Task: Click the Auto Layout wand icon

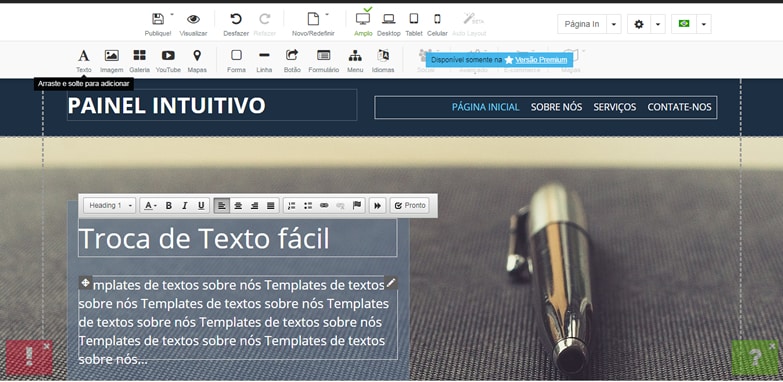Action: click(x=469, y=19)
